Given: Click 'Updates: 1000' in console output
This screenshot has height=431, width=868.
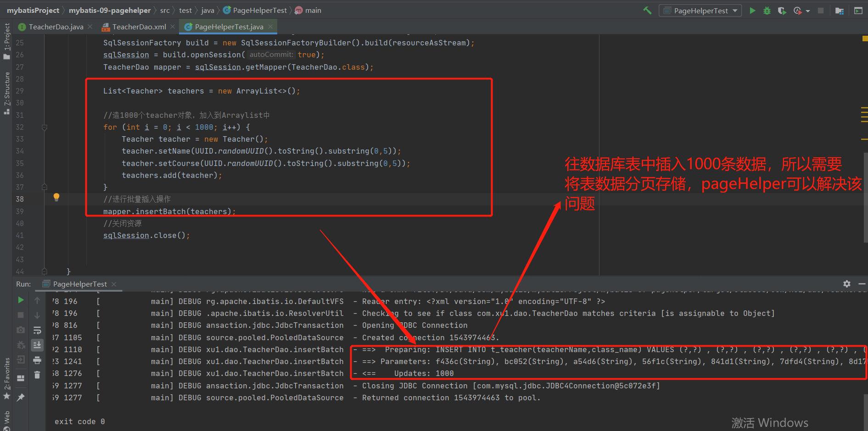Looking at the screenshot, I should pyautogui.click(x=424, y=373).
